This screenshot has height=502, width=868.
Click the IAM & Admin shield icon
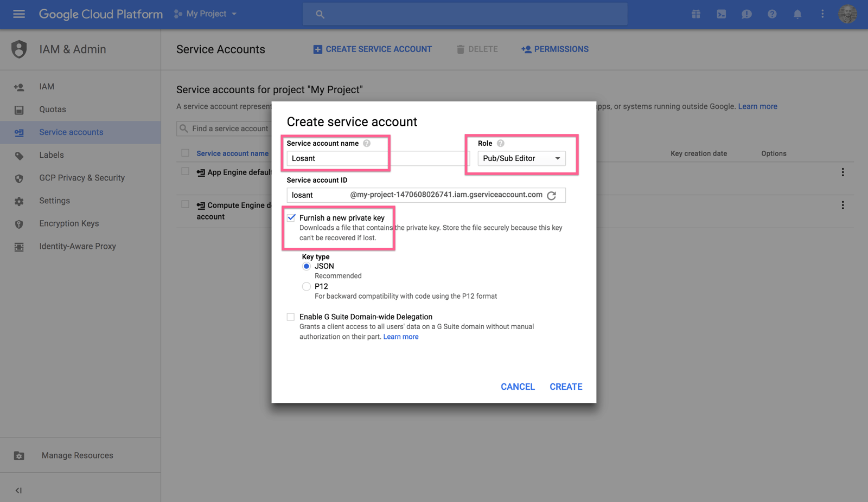(x=18, y=49)
